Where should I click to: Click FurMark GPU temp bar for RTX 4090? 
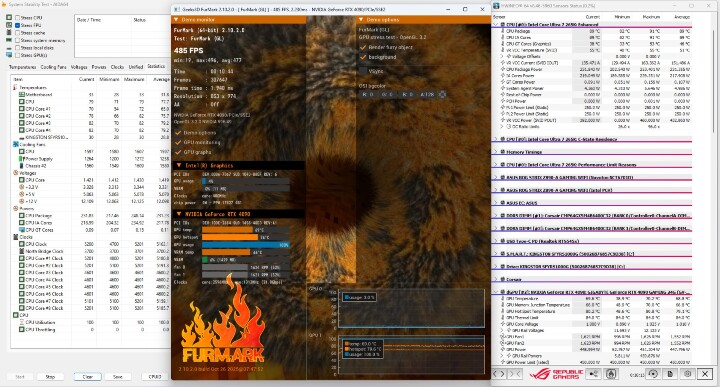[246, 230]
